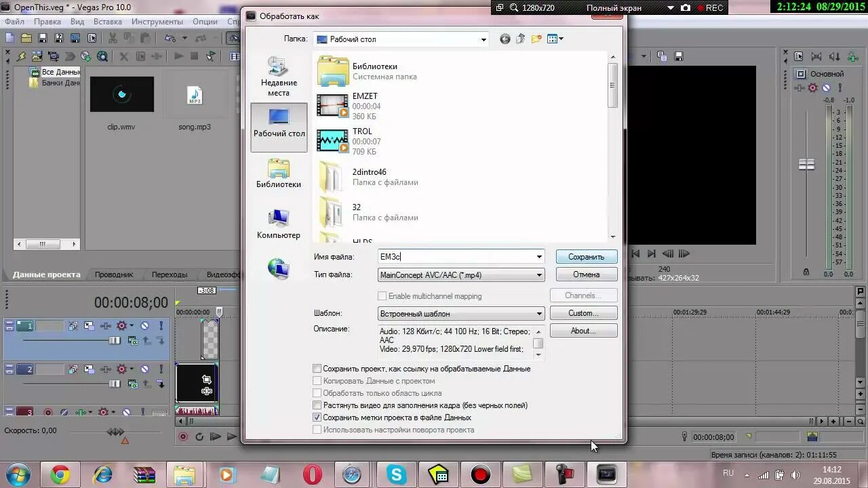The width and height of the screenshot is (868, 488).
Task: Switch to the Переходы tab
Action: click(x=170, y=274)
